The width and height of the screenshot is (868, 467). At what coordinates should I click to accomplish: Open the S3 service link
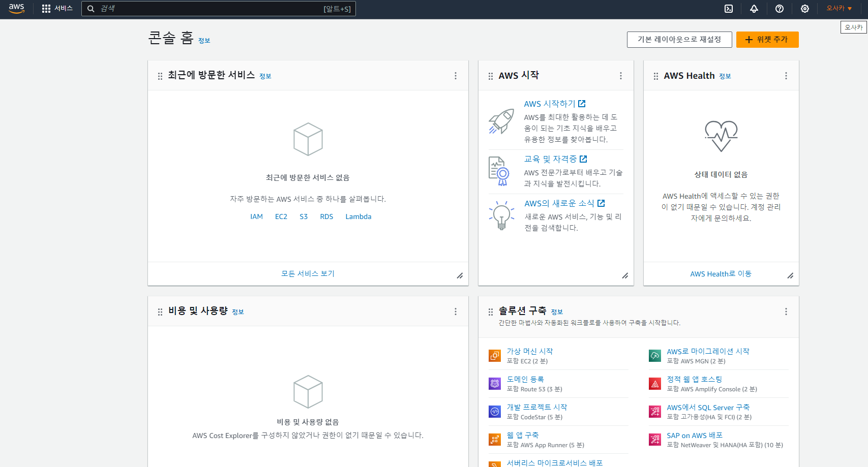[304, 216]
